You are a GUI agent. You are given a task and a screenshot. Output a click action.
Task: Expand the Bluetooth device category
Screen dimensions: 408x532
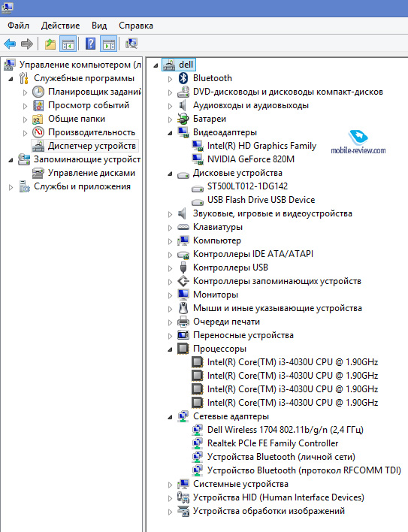[x=170, y=79]
